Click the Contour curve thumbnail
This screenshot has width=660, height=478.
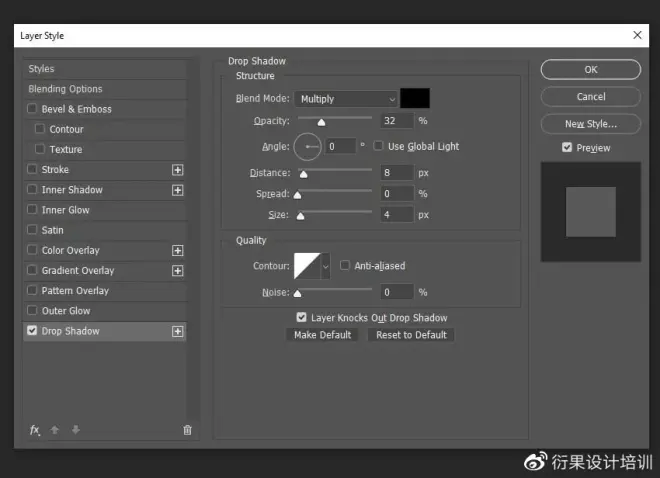point(307,266)
